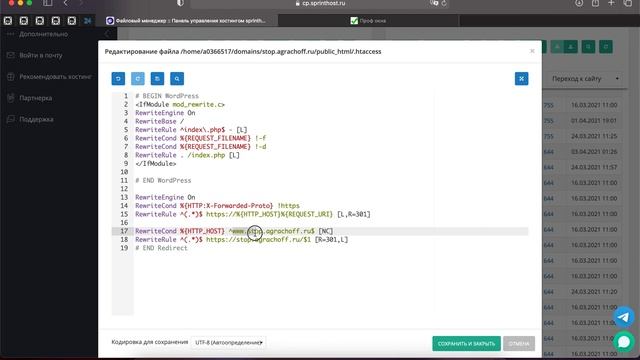Click the 'RewriteRule . /index.php [L]' line
Screen dimensions: 640x360
pos(187,155)
